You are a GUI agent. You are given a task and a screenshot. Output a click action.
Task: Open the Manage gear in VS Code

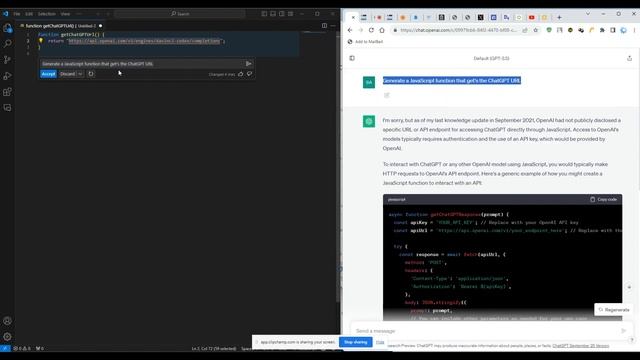7,337
